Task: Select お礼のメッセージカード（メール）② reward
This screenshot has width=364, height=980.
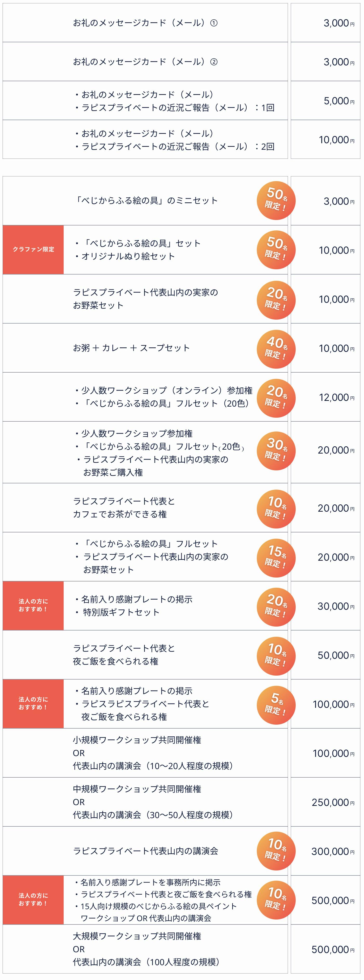Action: tap(145, 62)
